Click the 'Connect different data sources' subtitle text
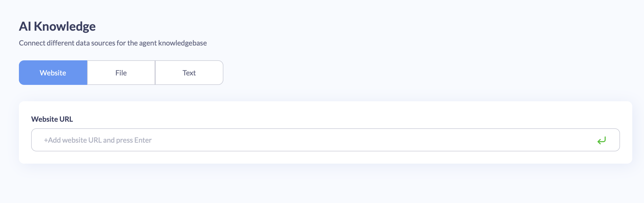 pyautogui.click(x=113, y=43)
